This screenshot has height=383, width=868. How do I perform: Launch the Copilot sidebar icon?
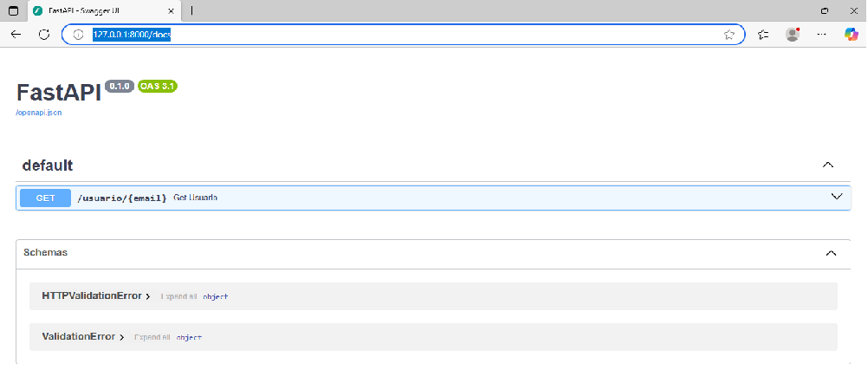(x=851, y=35)
